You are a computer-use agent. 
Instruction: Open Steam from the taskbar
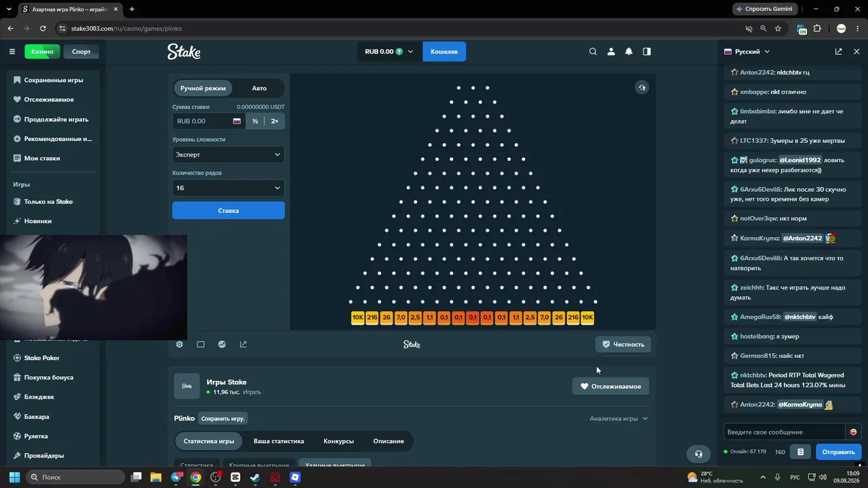[x=255, y=477]
